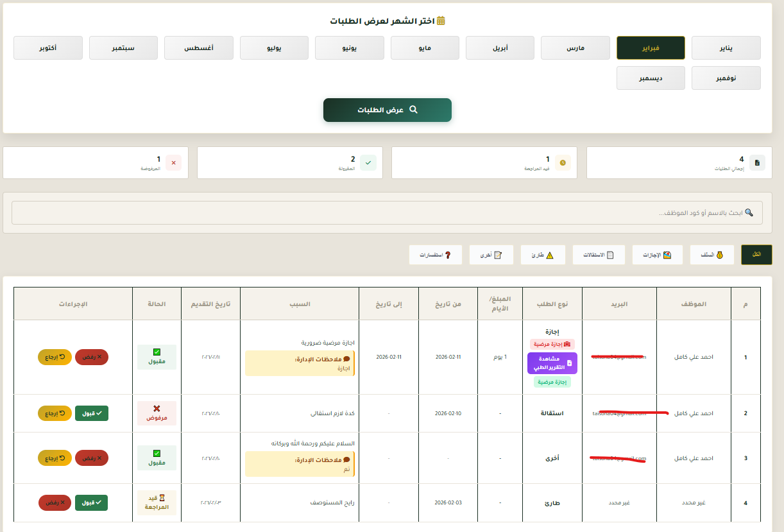This screenshot has width=784, height=532.
Task: Open مشاهدة التقرير الطبي for the sick leave
Action: click(x=552, y=363)
